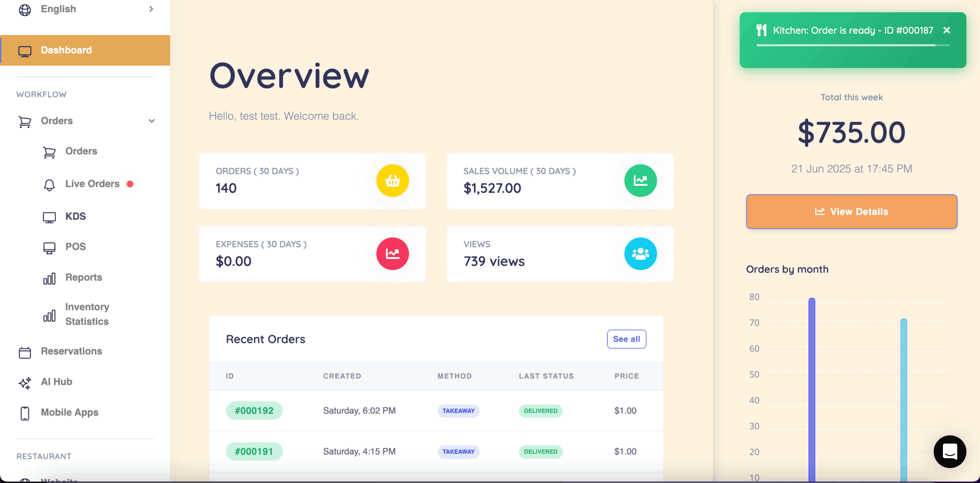Click the yellow basket orders icon
980x483 pixels.
[392, 181]
